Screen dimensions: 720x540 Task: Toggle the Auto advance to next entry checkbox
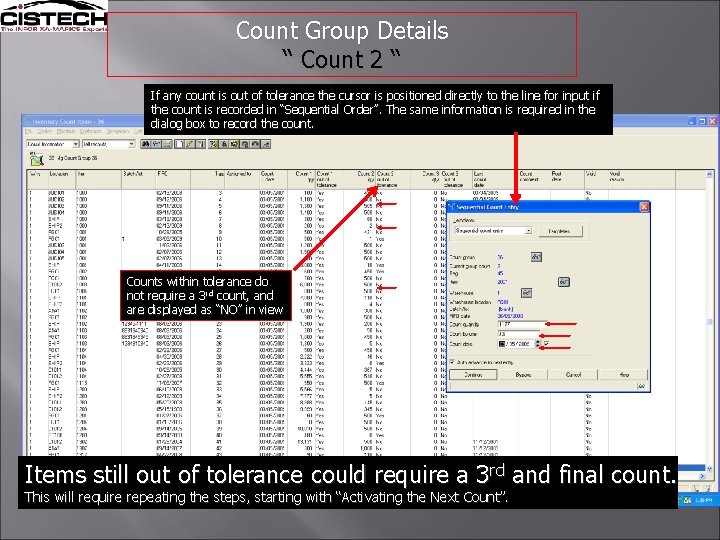(452, 362)
